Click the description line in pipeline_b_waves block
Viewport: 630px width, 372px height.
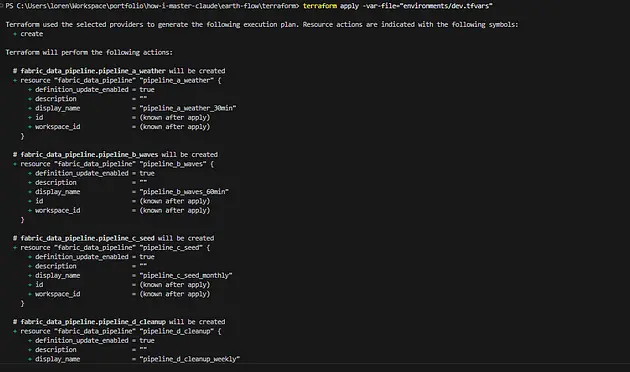click(87, 182)
